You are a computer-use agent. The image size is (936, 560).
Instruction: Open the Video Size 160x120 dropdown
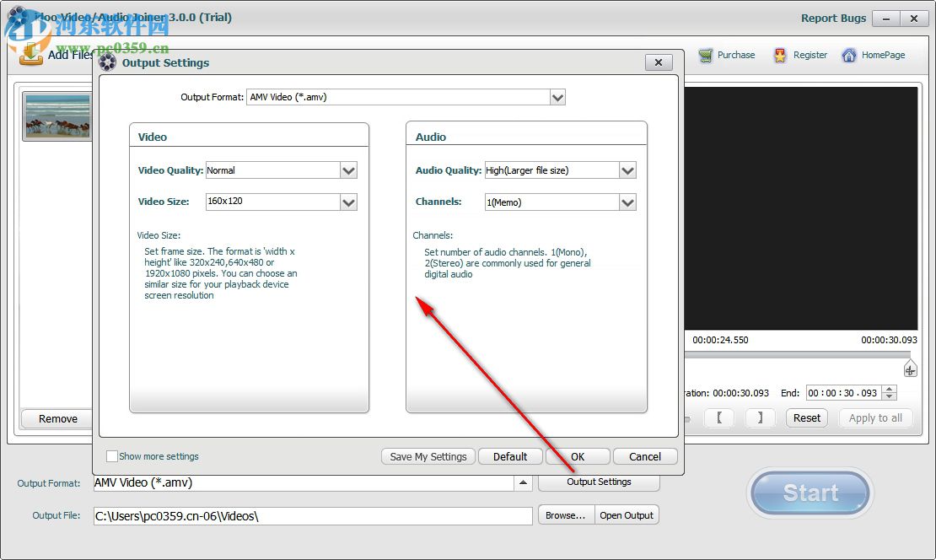(x=348, y=202)
